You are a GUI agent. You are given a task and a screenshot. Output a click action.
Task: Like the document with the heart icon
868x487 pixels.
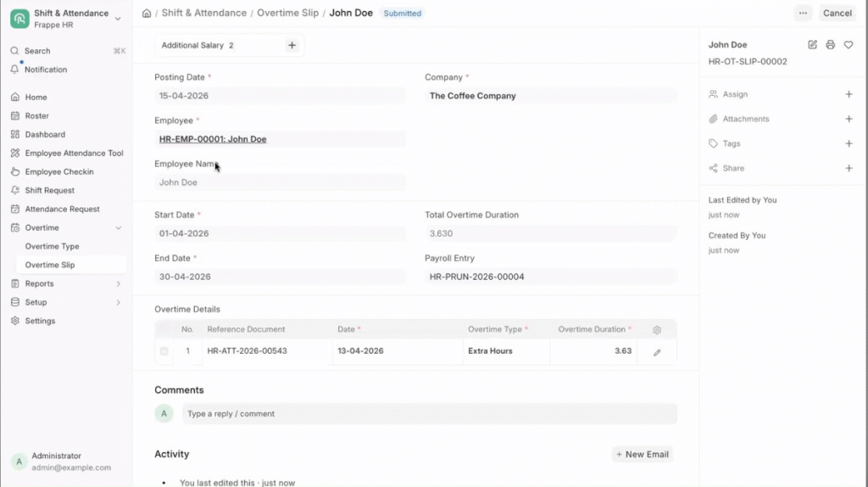click(849, 45)
